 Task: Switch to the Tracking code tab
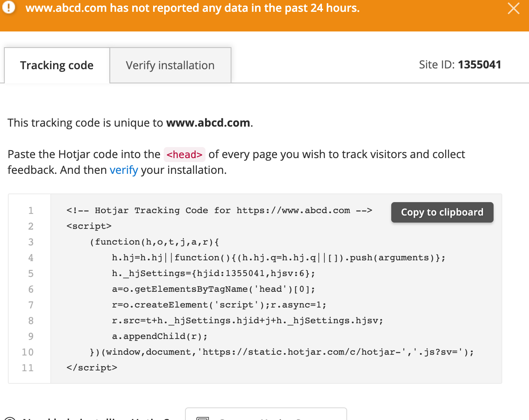[x=57, y=65]
